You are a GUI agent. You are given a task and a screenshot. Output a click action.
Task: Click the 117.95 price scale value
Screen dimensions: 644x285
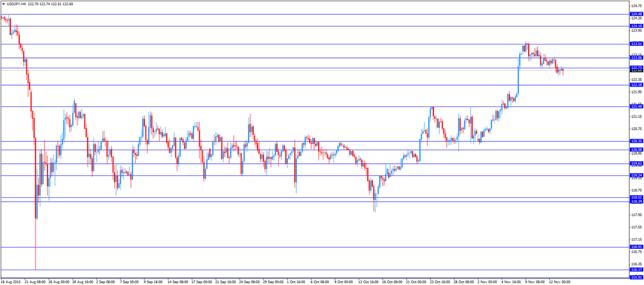(636, 215)
